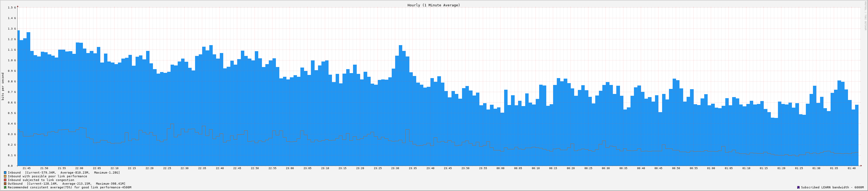Click the 01:40 time axis label
Screen dimensions: 868x191
(x=851, y=168)
